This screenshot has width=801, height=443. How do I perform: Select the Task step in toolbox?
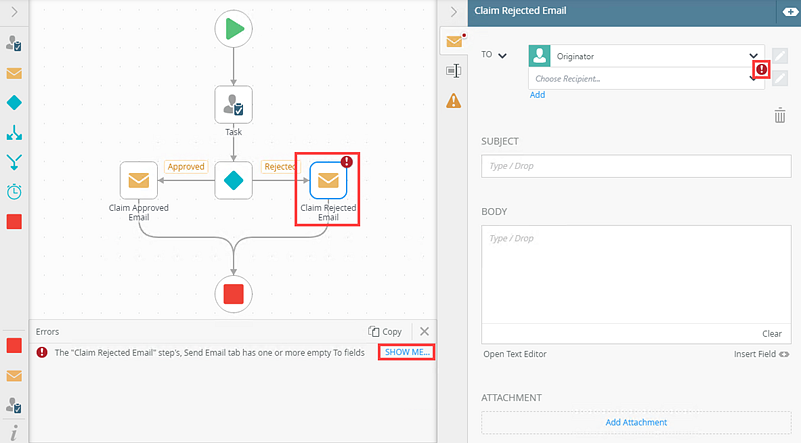tap(14, 43)
